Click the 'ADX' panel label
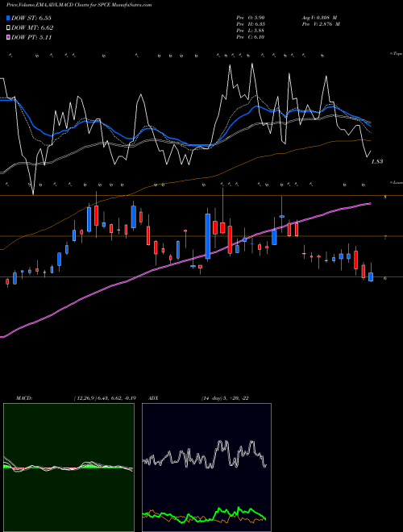Image resolution: width=403 pixels, height=532 pixels. pos(153,398)
